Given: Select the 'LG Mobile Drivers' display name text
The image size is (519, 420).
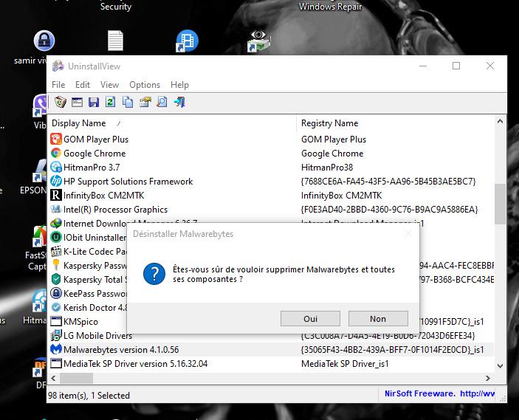Looking at the screenshot, I should click(97, 335).
